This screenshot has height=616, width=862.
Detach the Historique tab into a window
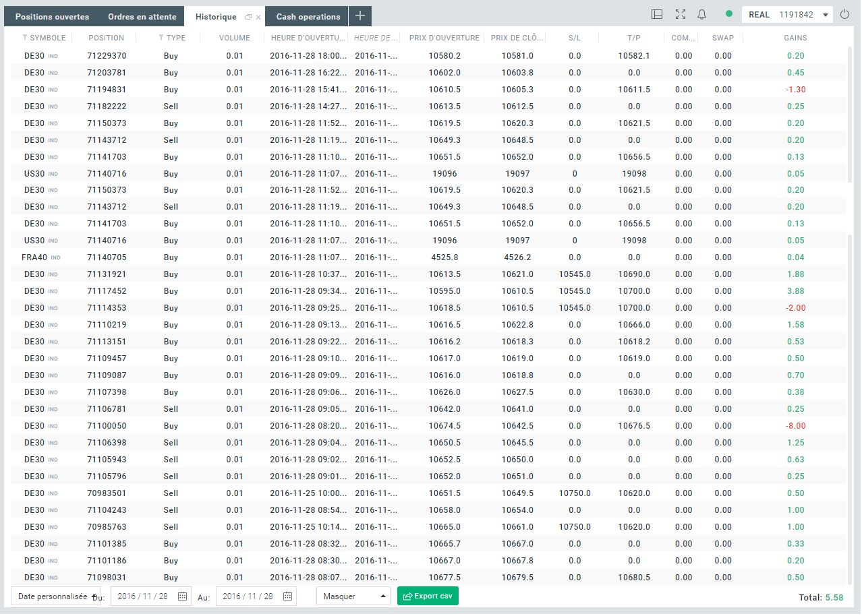[x=248, y=17]
